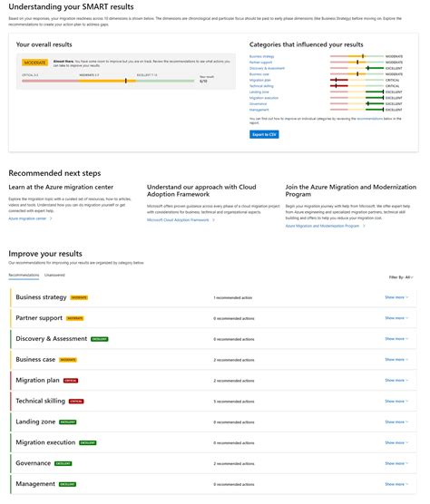Viewport: 430px width, 504px height.
Task: Open Azure Migration and Modernization Program link
Action: pyautogui.click(x=322, y=226)
